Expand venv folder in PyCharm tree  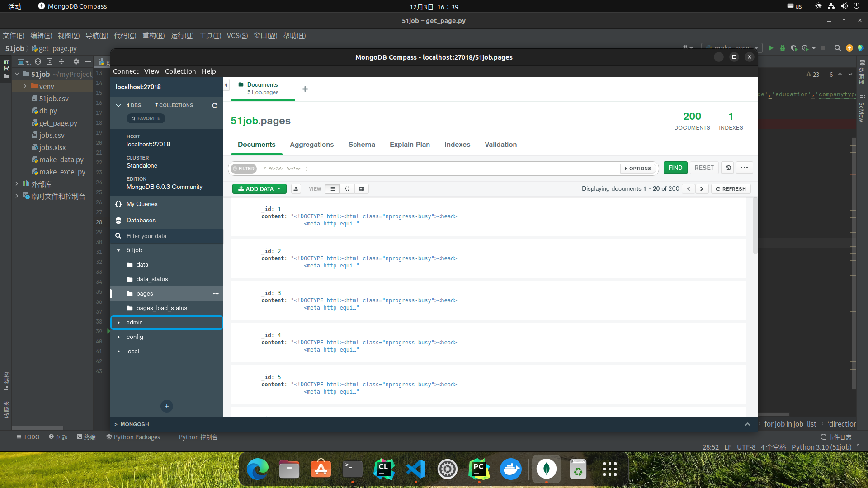coord(25,86)
